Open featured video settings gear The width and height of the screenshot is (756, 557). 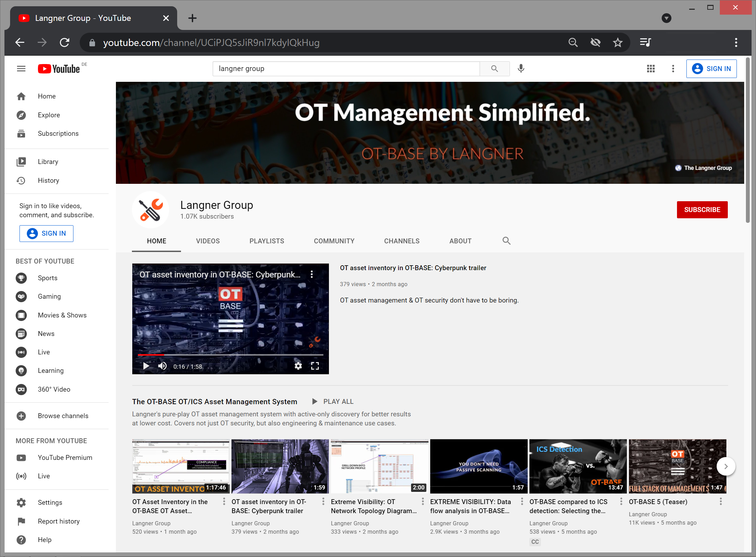[x=298, y=366]
